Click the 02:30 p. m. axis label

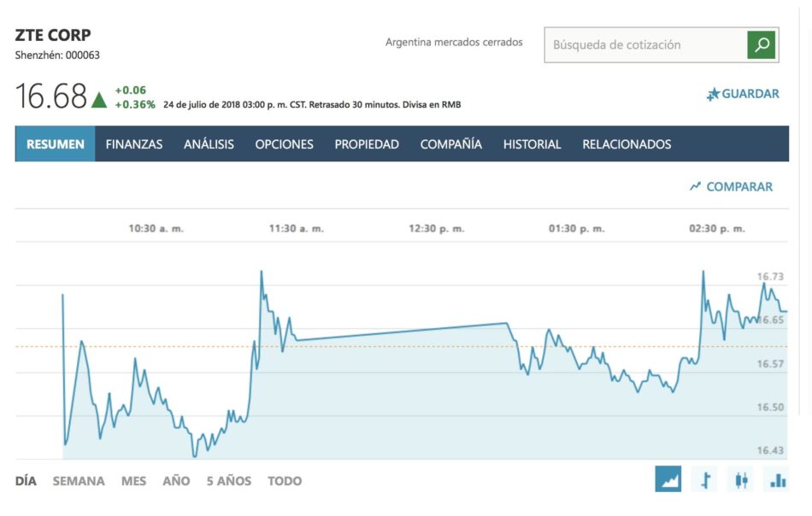717,228
